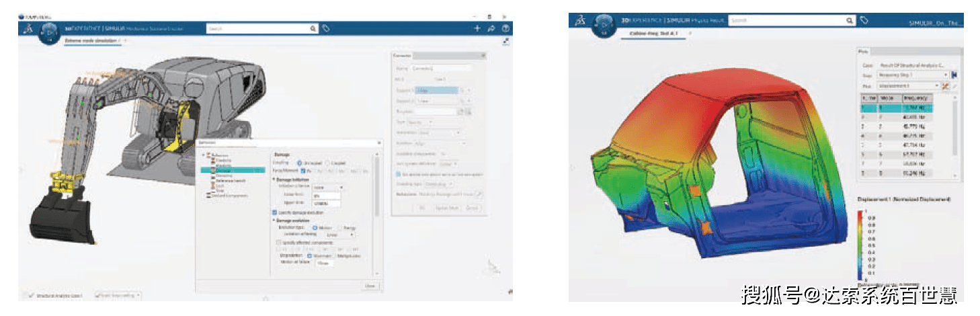This screenshot has width=980, height=316.
Task: Add new tab beside Extreme mode simulation
Action: (126, 42)
